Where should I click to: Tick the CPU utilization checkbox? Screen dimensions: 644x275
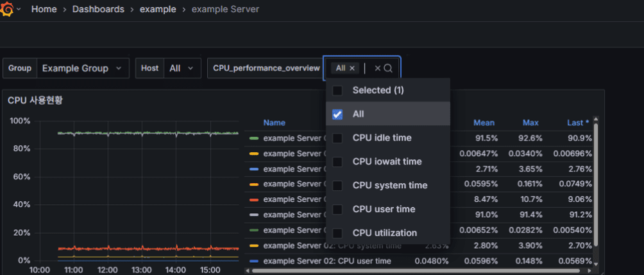(337, 233)
